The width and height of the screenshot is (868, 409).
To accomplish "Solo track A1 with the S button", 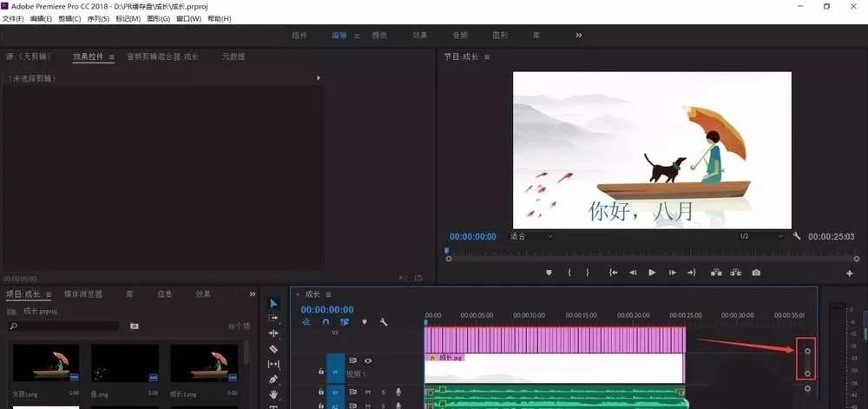I will click(383, 392).
